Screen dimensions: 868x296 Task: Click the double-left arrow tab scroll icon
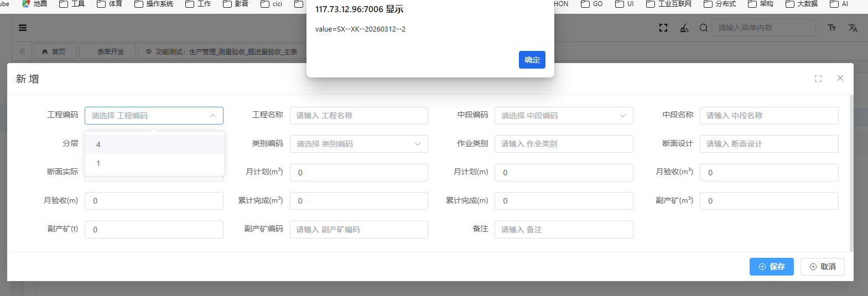point(22,51)
